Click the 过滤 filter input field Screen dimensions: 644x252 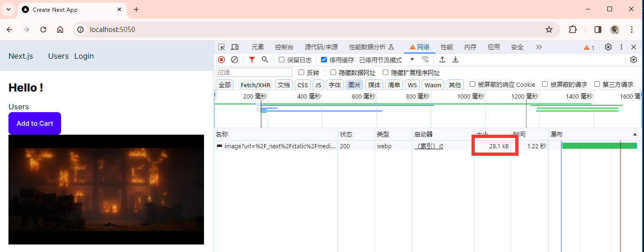(254, 72)
